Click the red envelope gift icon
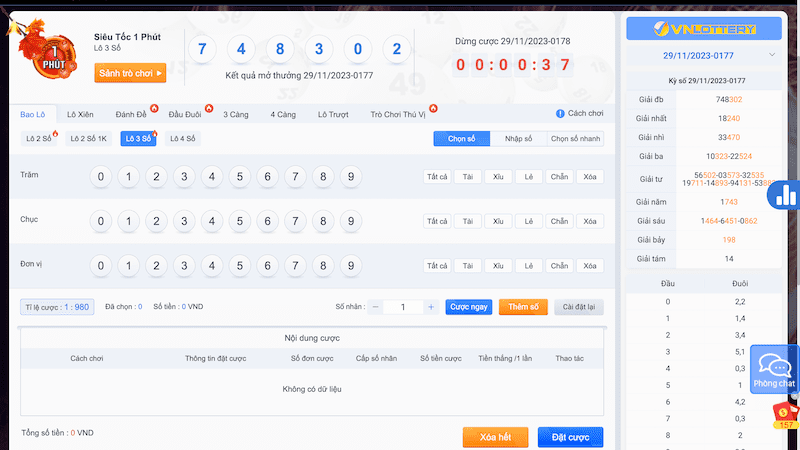The height and width of the screenshot is (450, 800). [786, 410]
